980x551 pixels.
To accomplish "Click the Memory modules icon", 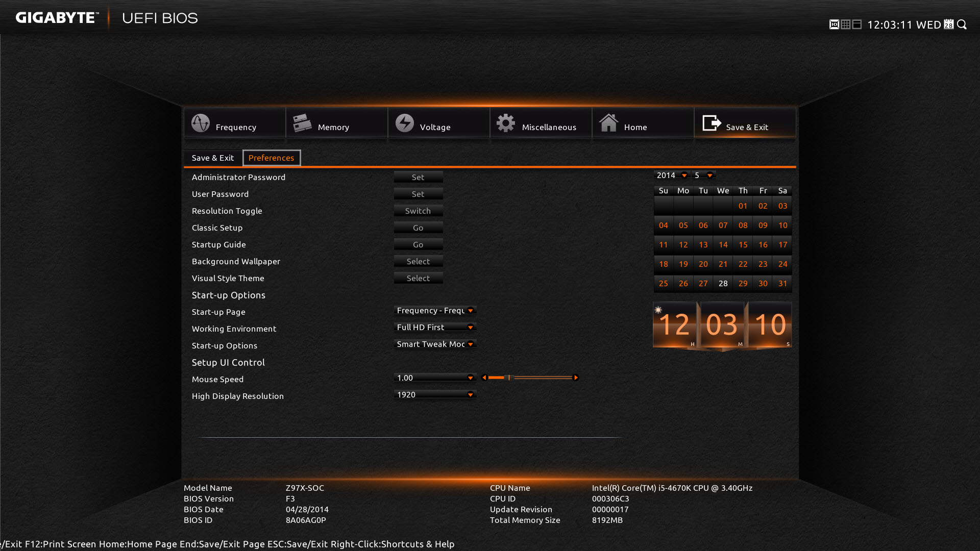I will (302, 123).
